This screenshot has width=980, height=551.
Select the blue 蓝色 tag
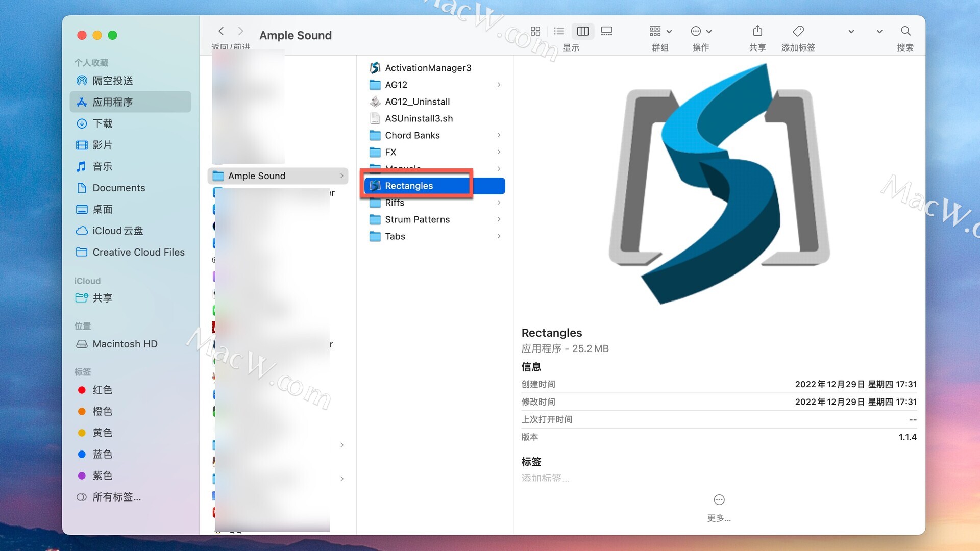[130, 454]
